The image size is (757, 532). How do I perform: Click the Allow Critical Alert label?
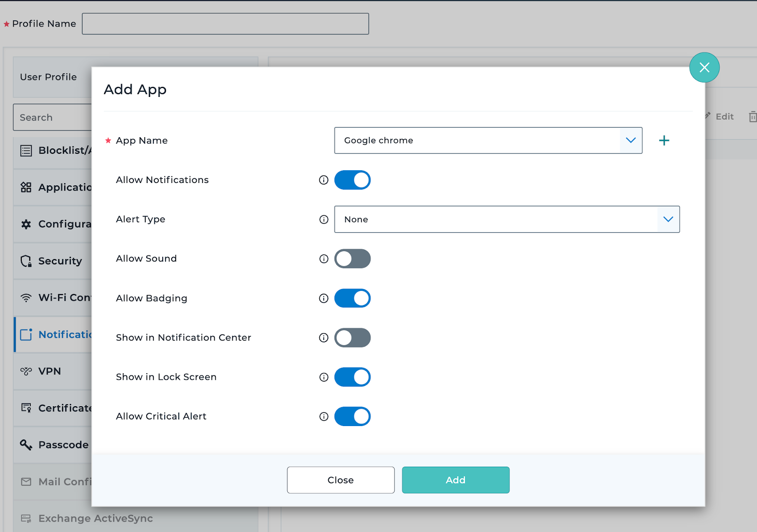[x=161, y=416]
